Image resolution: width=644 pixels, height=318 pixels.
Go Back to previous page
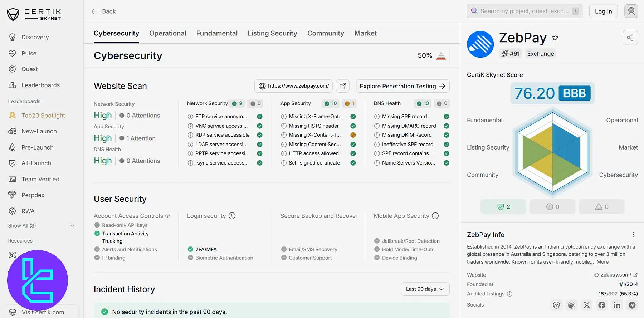point(103,11)
